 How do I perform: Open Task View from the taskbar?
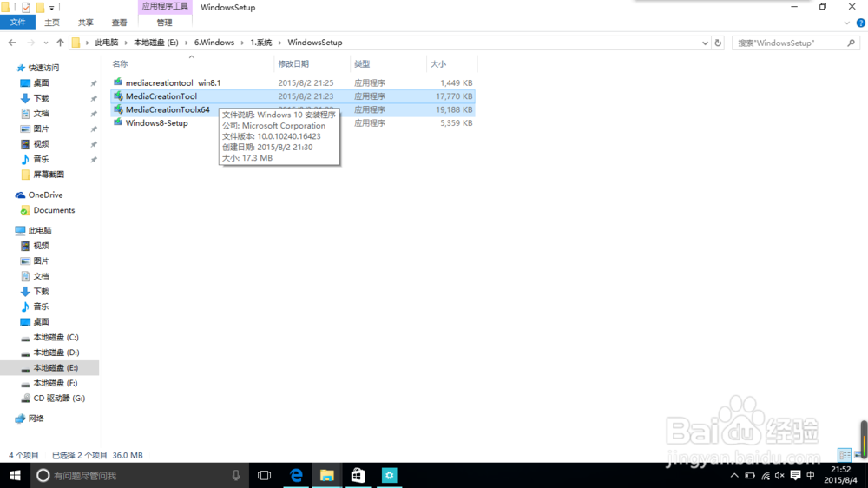265,475
